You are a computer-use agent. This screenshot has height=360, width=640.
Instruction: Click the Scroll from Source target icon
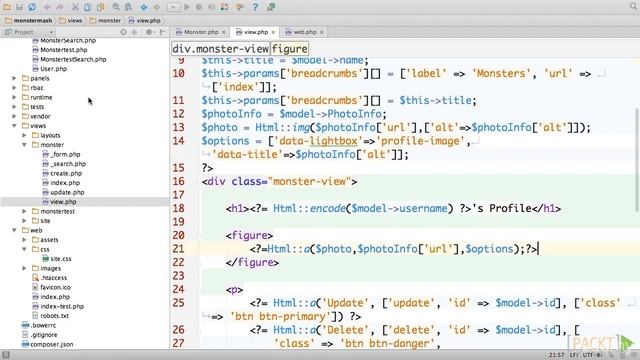tap(123, 32)
